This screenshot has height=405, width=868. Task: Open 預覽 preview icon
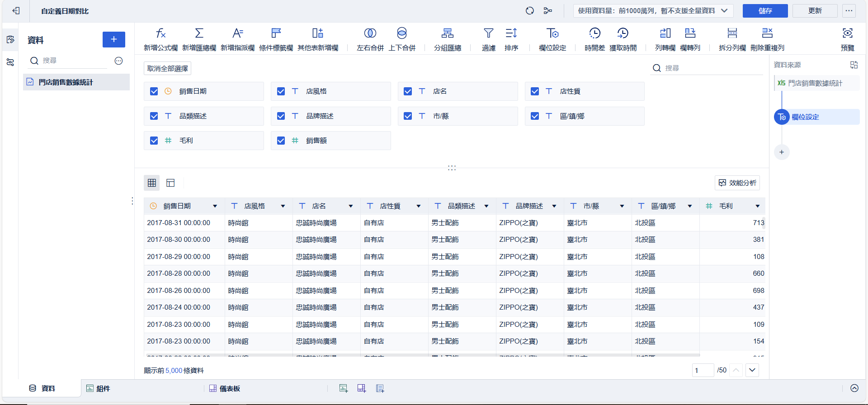click(847, 33)
